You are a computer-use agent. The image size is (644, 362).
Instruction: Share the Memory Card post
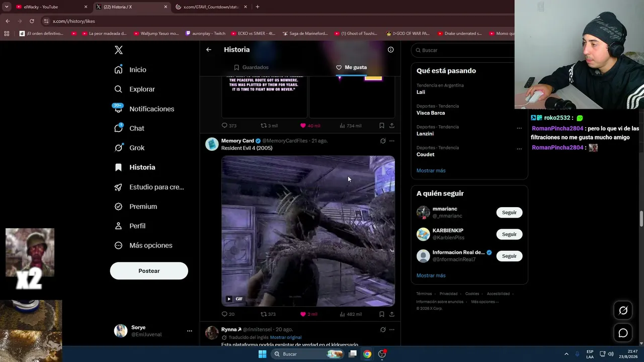pos(392,314)
